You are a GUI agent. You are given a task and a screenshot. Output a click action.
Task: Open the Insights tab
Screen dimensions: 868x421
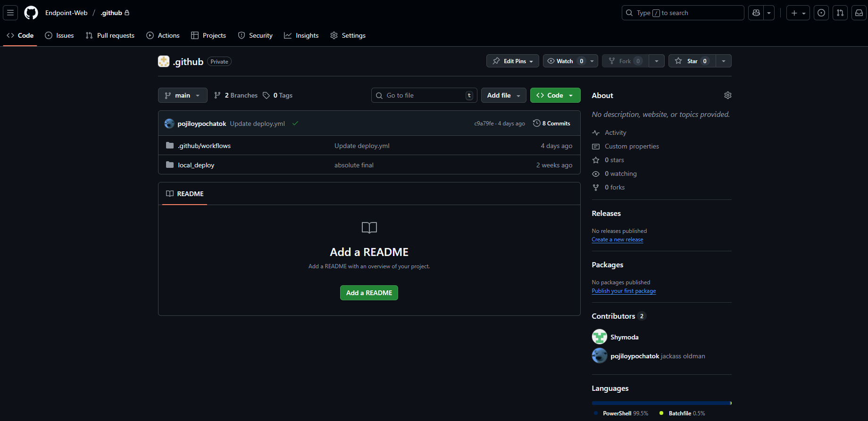point(301,35)
